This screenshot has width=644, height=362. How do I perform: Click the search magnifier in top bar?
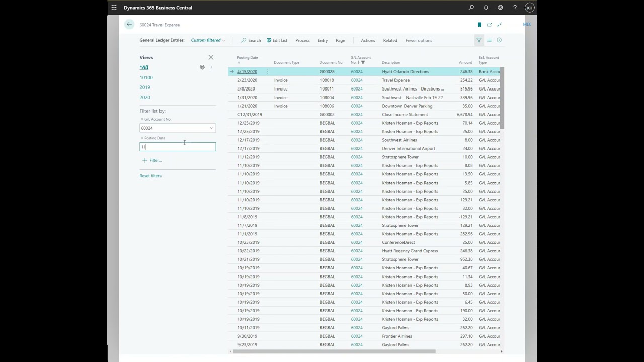pos(471,8)
